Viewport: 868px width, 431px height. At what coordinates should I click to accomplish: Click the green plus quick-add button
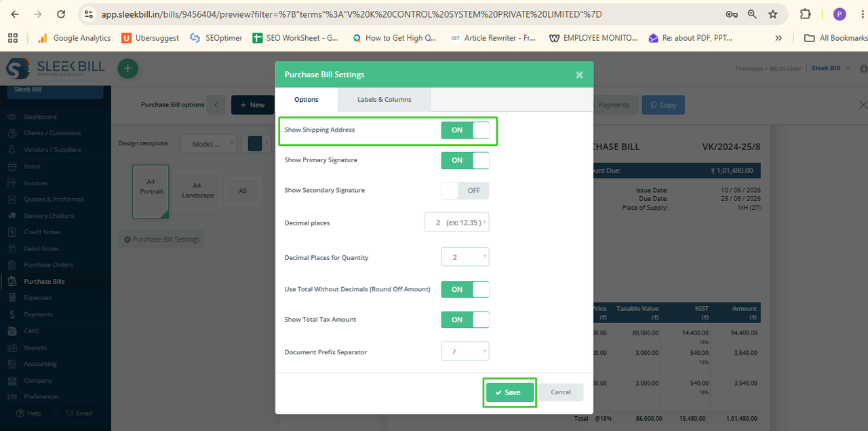click(x=127, y=68)
